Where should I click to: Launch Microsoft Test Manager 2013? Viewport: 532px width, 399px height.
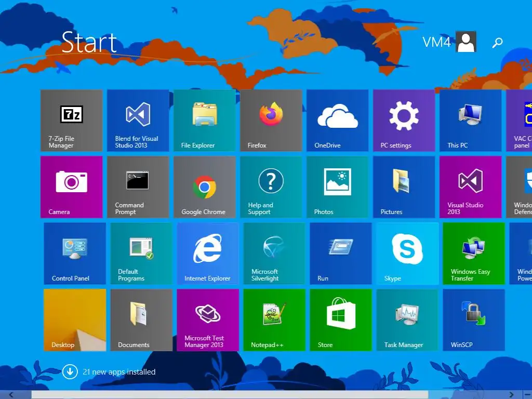point(208,320)
